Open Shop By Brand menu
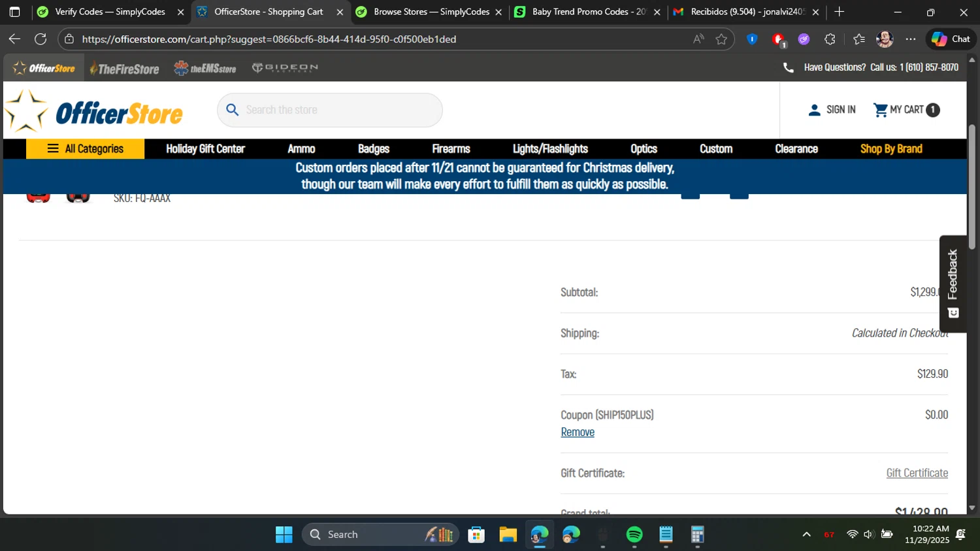This screenshot has height=551, width=980. [891, 148]
